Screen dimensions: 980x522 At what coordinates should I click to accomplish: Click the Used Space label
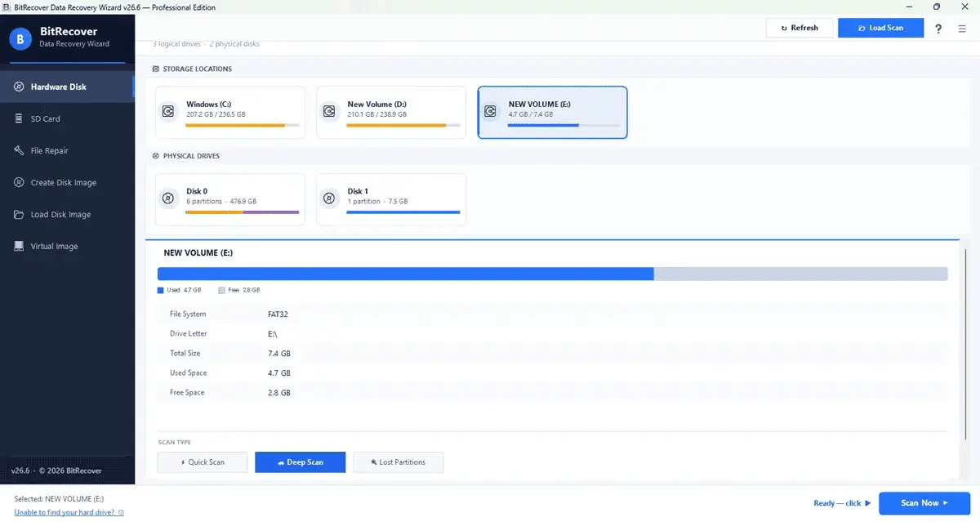(188, 373)
